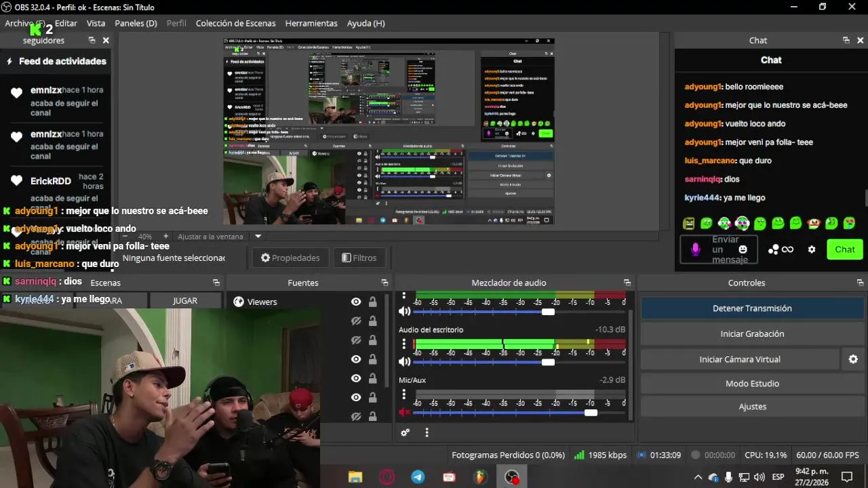The image size is (868, 488).
Task: Toggle visibility of the Viewers source
Action: [x=356, y=302]
